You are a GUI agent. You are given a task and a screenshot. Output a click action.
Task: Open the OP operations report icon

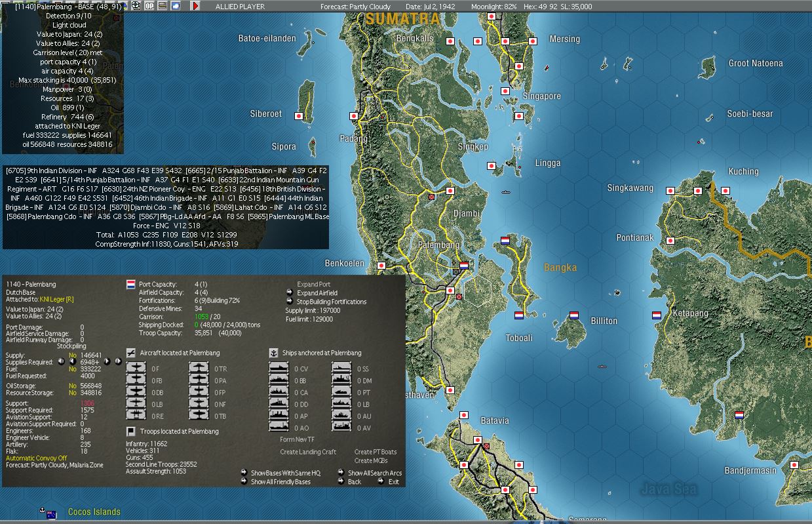click(x=149, y=6)
